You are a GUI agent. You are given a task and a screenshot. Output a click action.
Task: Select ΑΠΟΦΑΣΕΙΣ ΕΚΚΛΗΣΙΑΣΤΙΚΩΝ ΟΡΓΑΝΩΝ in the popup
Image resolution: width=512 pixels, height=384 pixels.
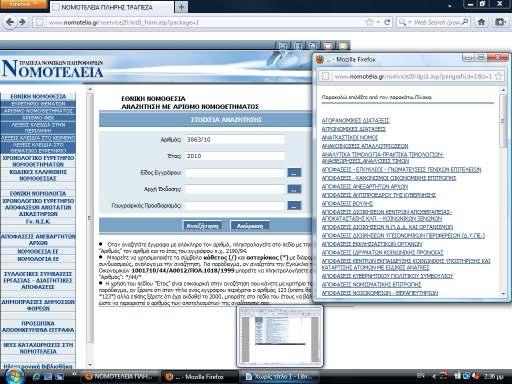point(372,244)
